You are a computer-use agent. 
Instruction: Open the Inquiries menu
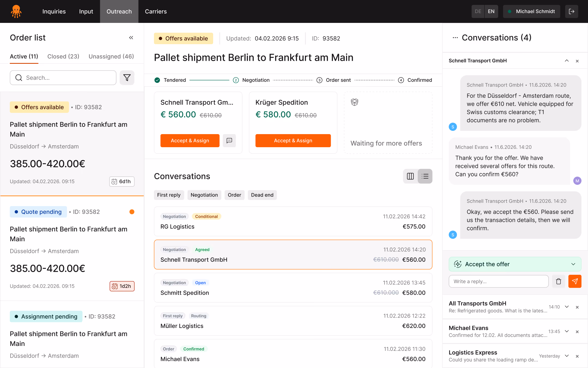pyautogui.click(x=54, y=11)
